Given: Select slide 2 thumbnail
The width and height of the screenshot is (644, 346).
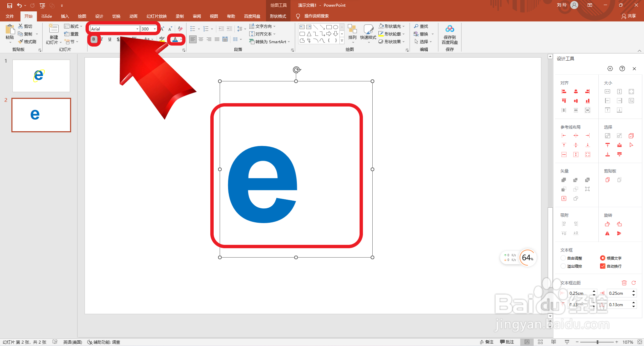Looking at the screenshot, I should click(x=41, y=115).
